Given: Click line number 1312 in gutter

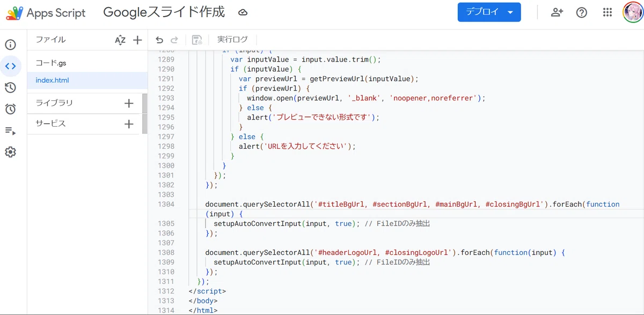Looking at the screenshot, I should pos(165,291).
